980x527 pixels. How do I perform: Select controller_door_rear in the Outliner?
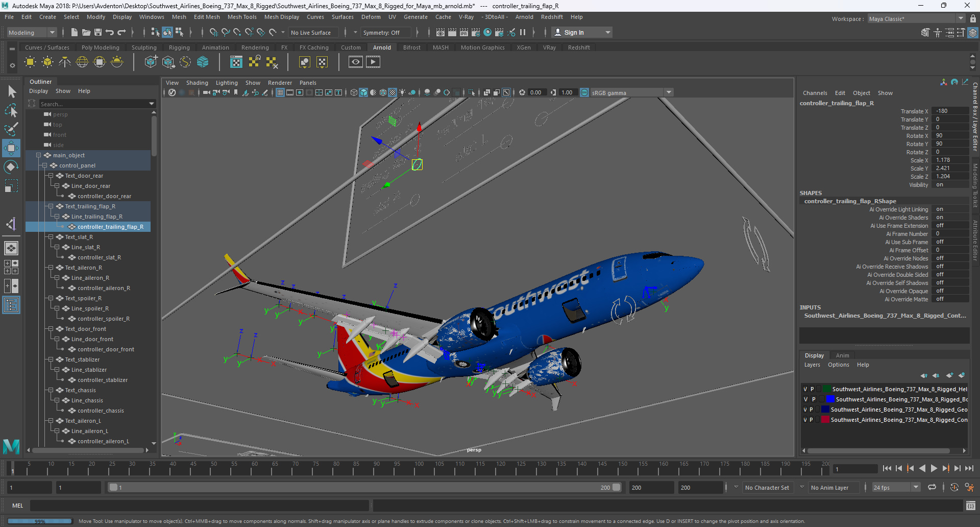pyautogui.click(x=104, y=196)
